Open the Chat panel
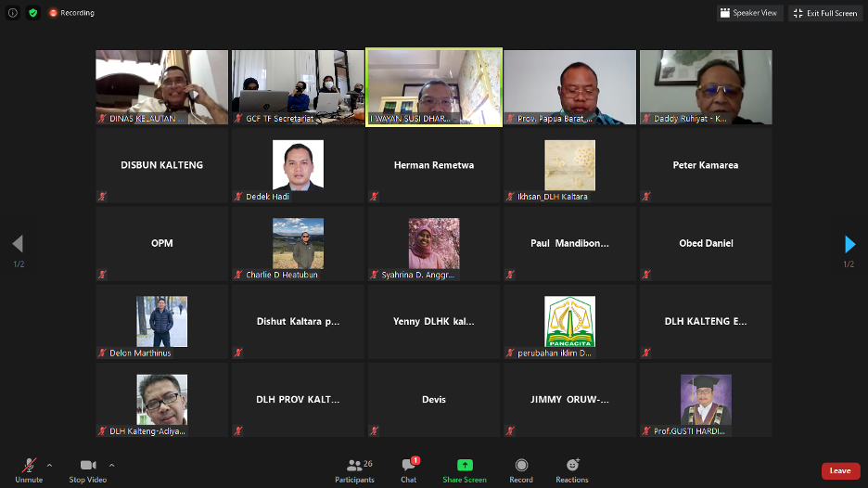 (408, 469)
